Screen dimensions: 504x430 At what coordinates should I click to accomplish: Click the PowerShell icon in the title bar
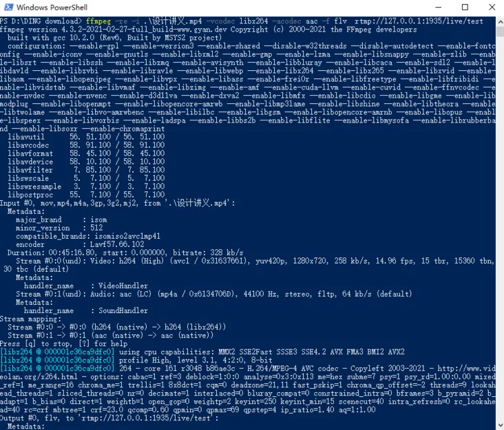point(9,7)
